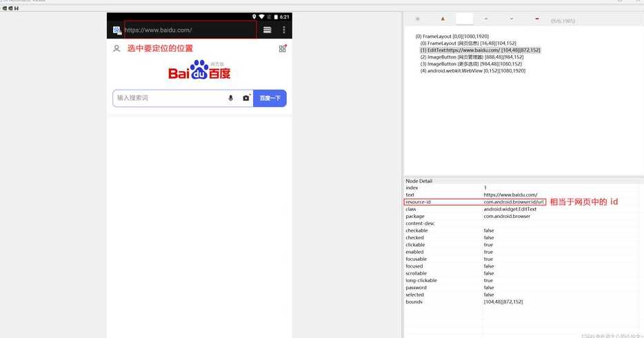Select android.webkit.WebView tree node
This screenshot has height=338, width=644.
click(x=473, y=70)
